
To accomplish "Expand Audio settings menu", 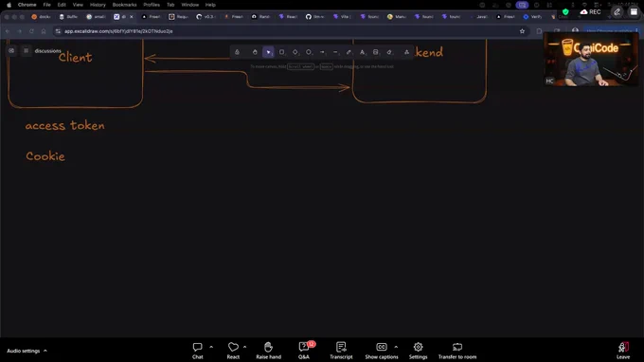I will 27,351.
